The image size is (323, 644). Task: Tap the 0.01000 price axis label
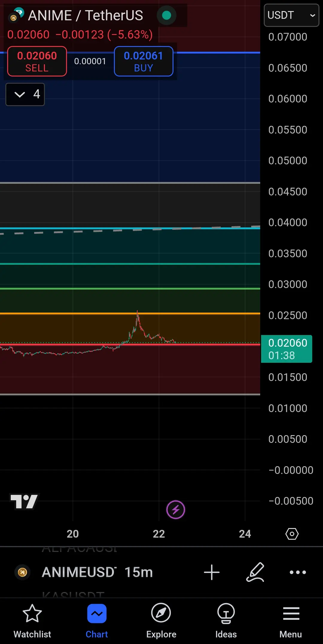click(x=288, y=408)
